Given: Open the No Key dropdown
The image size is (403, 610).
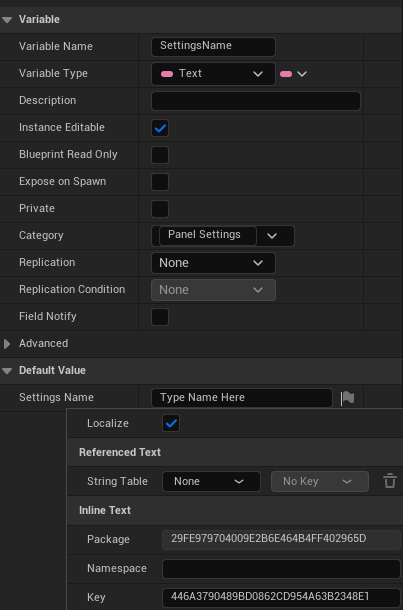Looking at the screenshot, I should click(320, 482).
